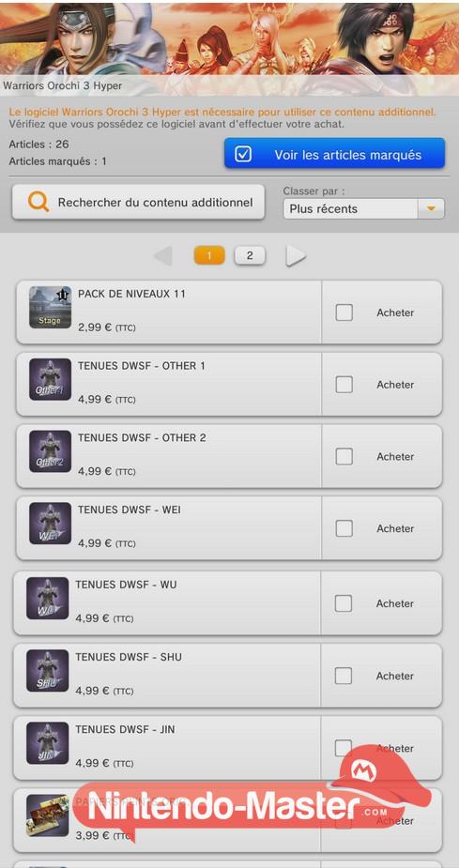
Task: Click the orange dropdown arrow next to Plus récents
Action: pos(432,208)
